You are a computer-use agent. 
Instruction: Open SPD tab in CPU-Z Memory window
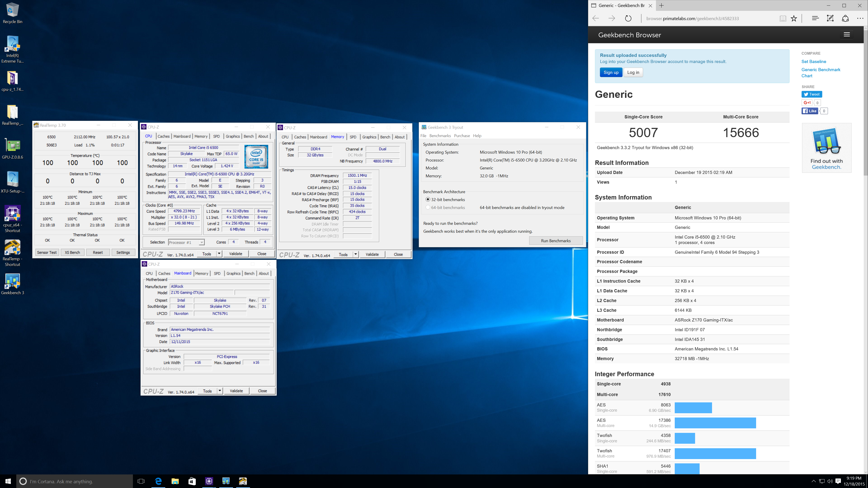click(353, 137)
